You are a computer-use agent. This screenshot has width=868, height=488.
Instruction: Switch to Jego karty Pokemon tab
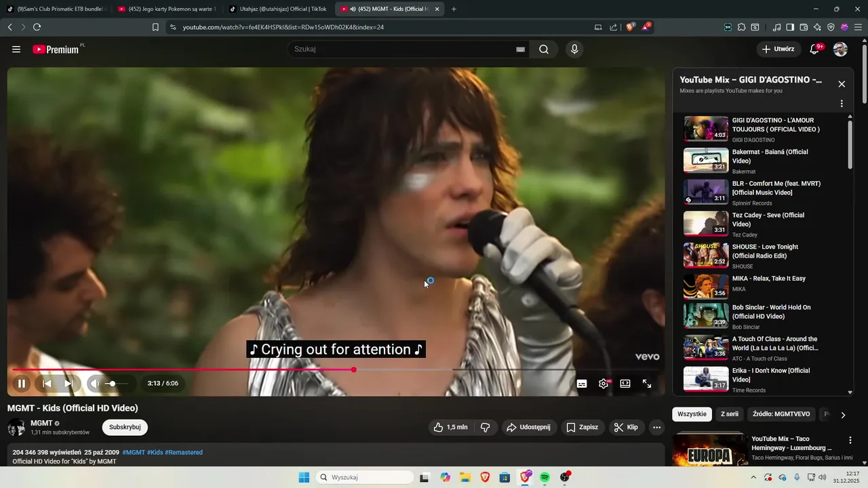click(167, 9)
